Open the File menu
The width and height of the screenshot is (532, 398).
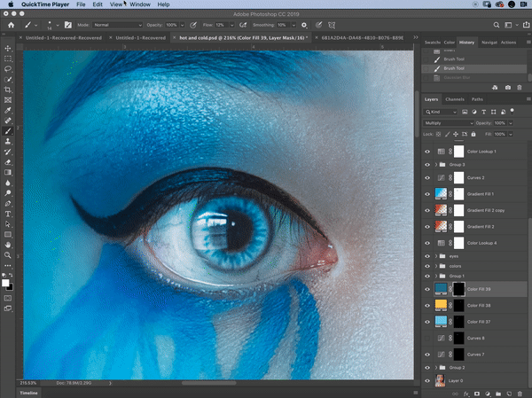(x=81, y=4)
